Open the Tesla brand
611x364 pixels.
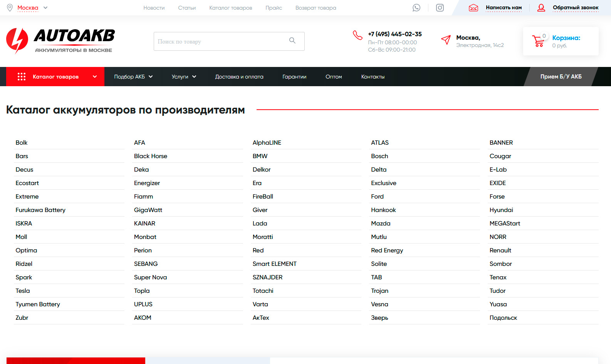pyautogui.click(x=23, y=291)
